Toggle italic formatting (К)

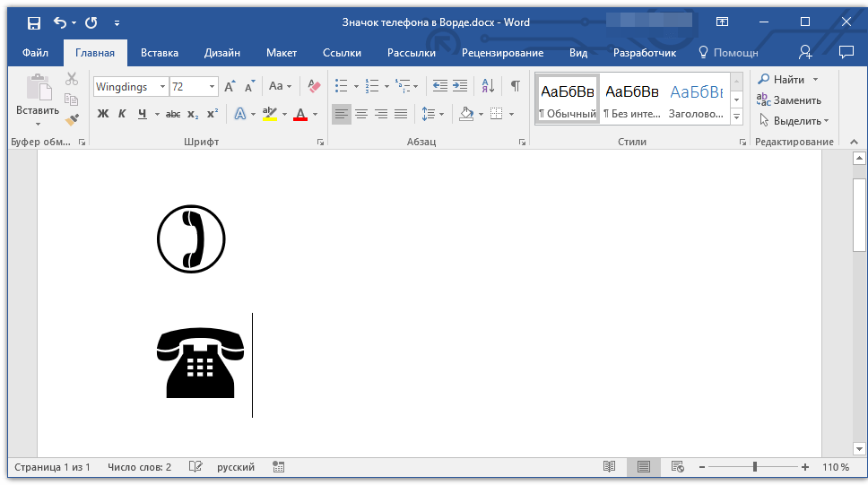pos(122,114)
